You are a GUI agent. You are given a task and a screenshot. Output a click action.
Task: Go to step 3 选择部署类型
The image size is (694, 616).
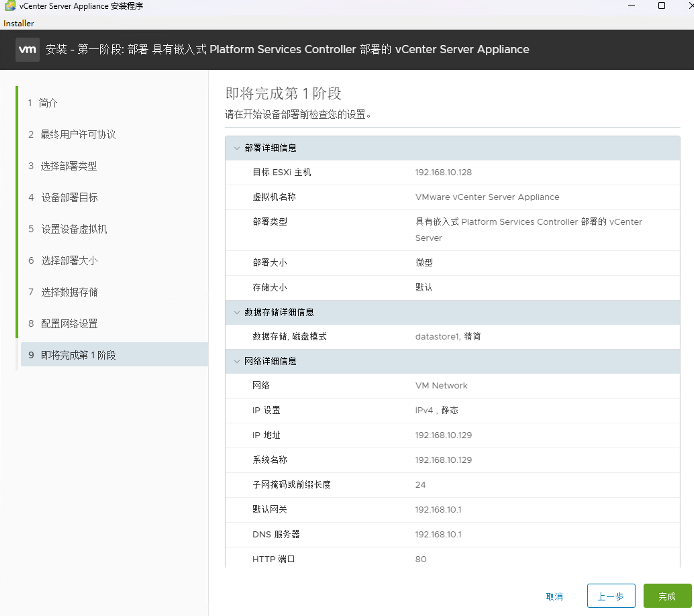tap(62, 166)
